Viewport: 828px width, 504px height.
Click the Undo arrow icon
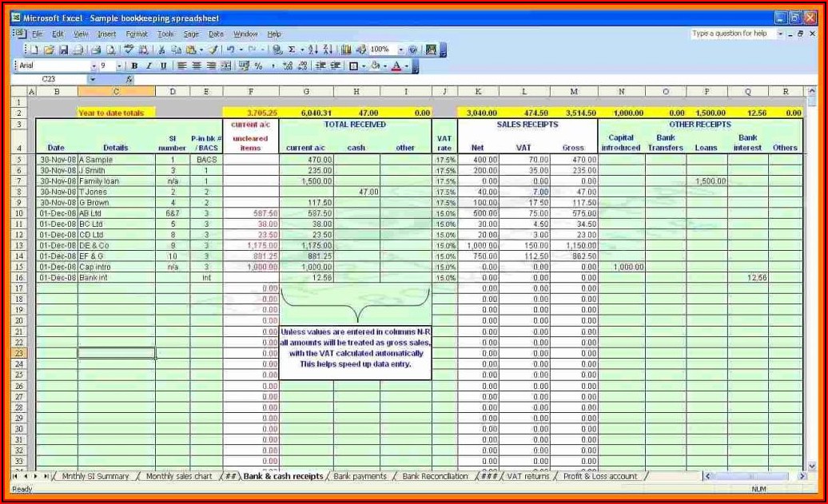[231, 50]
